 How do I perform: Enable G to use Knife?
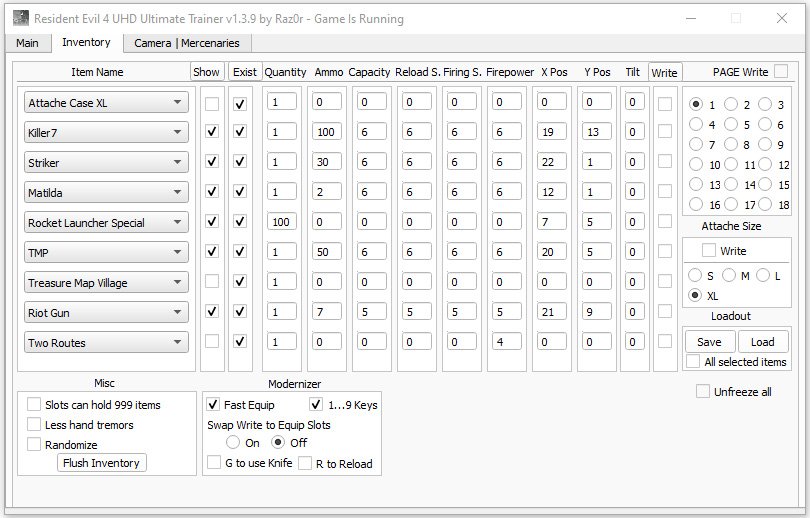click(214, 463)
